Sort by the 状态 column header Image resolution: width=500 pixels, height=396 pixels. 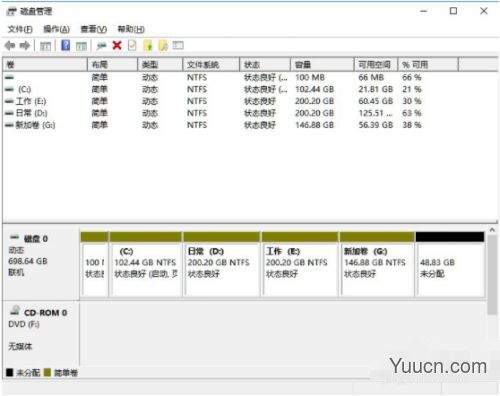click(265, 64)
